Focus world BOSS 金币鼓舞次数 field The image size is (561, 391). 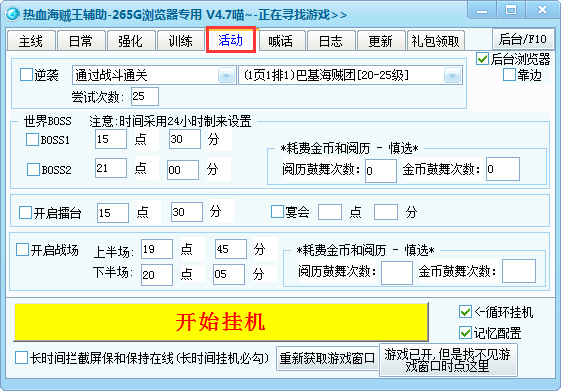click(503, 169)
